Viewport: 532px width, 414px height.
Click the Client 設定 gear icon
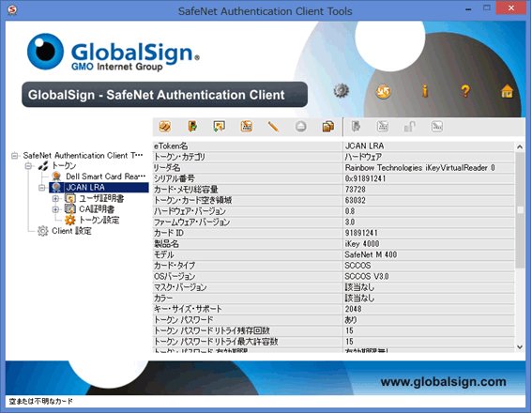click(x=43, y=231)
